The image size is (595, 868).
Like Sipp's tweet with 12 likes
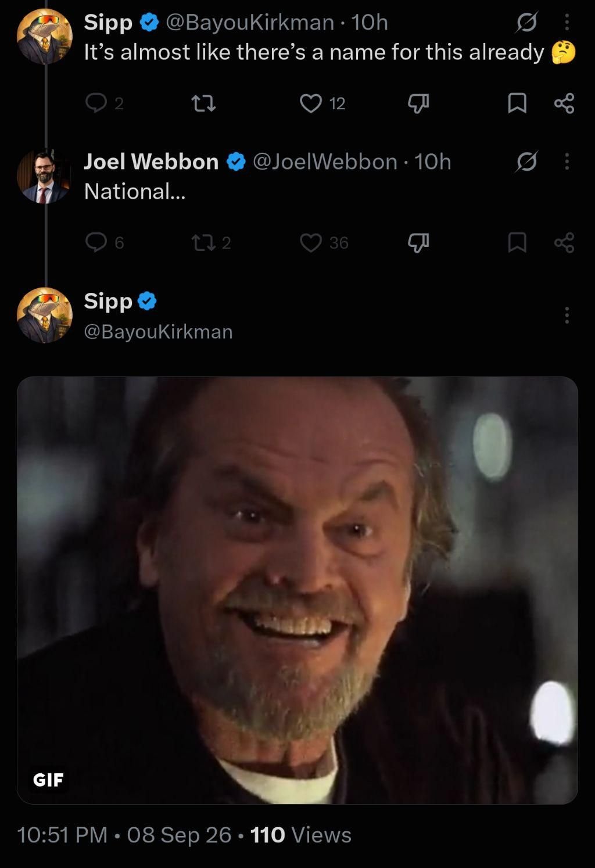(322, 103)
